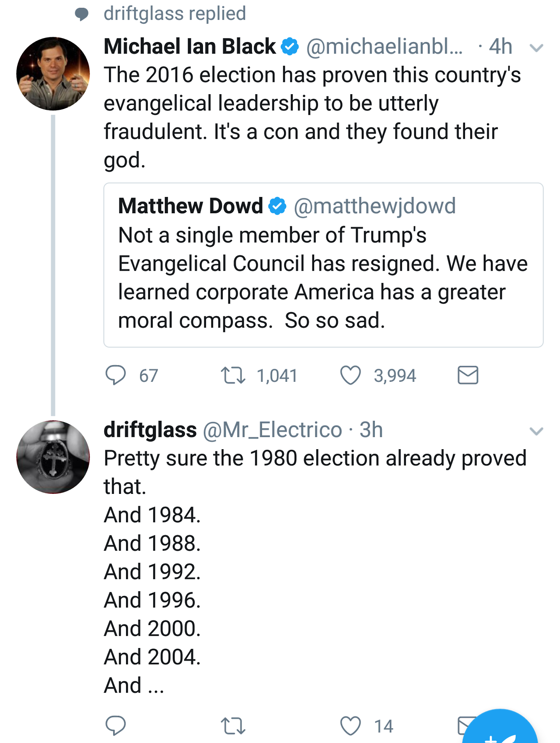Retweet driftglass's tweet
The width and height of the screenshot is (560, 743).
233,726
